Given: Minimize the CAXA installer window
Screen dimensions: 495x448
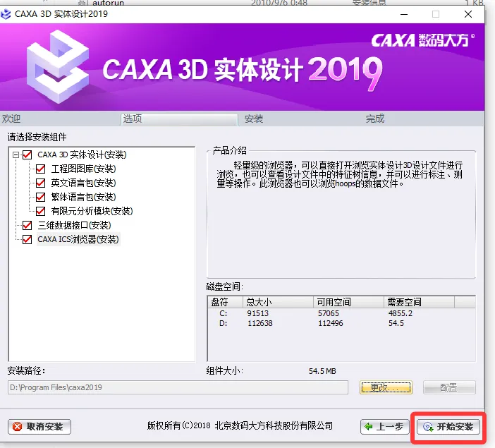Looking at the screenshot, I should point(404,14).
